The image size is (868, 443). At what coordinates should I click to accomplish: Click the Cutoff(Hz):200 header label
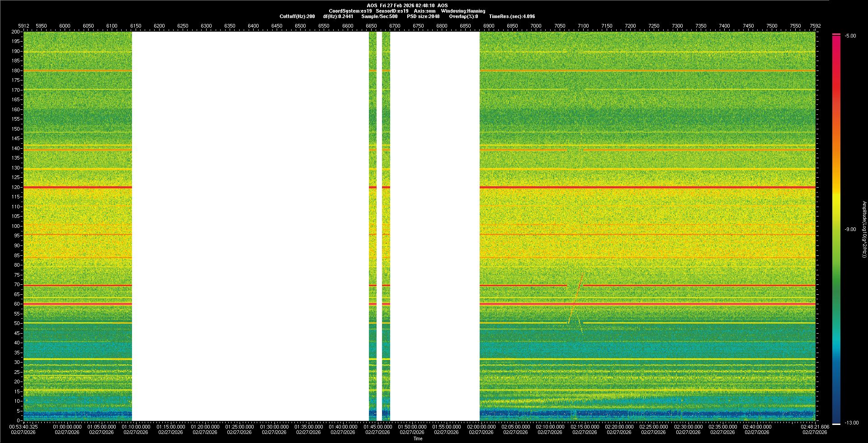[297, 16]
